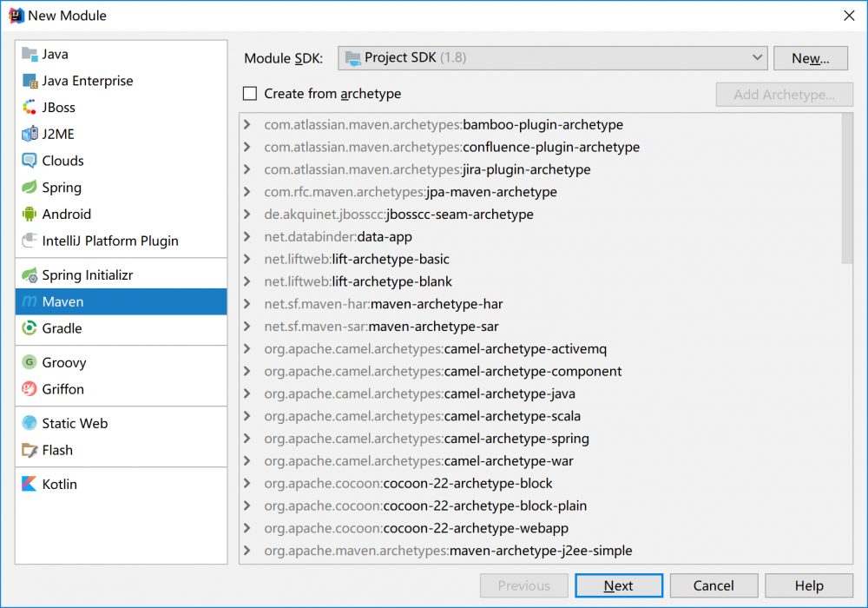Expand camel-archetype-spring entry
The width and height of the screenshot is (868, 608).
coord(248,439)
